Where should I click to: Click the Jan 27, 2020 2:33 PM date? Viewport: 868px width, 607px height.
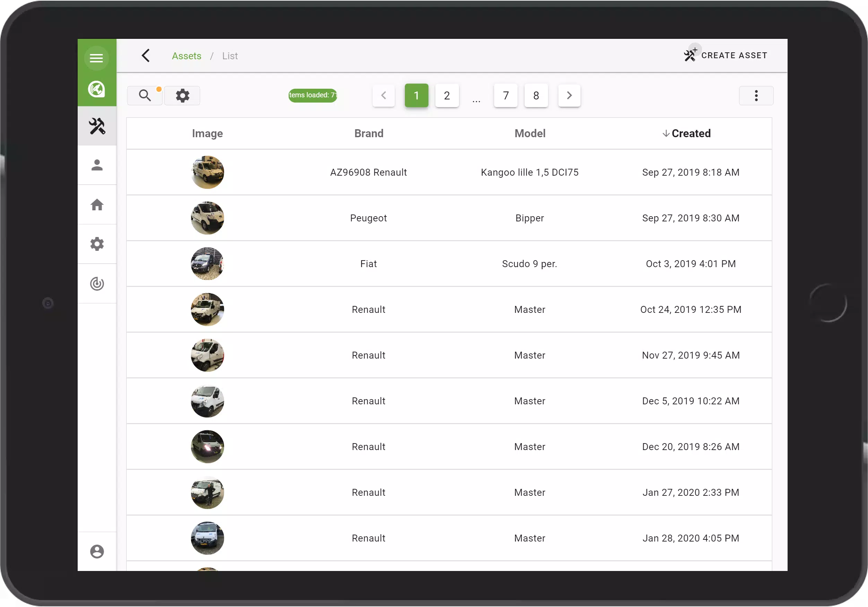click(x=691, y=492)
